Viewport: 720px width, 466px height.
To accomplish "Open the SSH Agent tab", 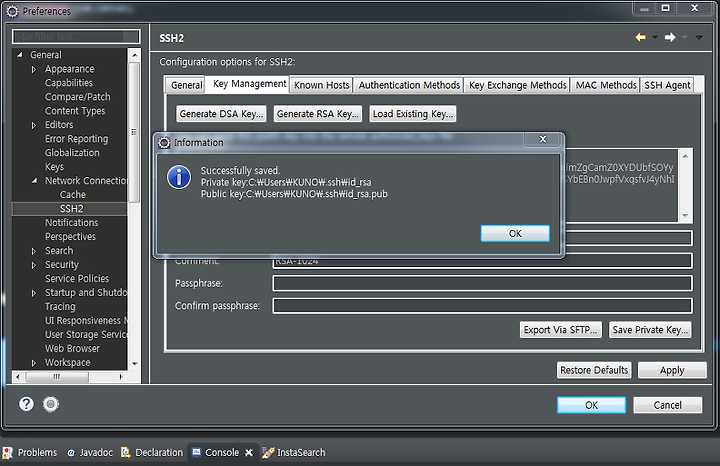I will 667,85.
